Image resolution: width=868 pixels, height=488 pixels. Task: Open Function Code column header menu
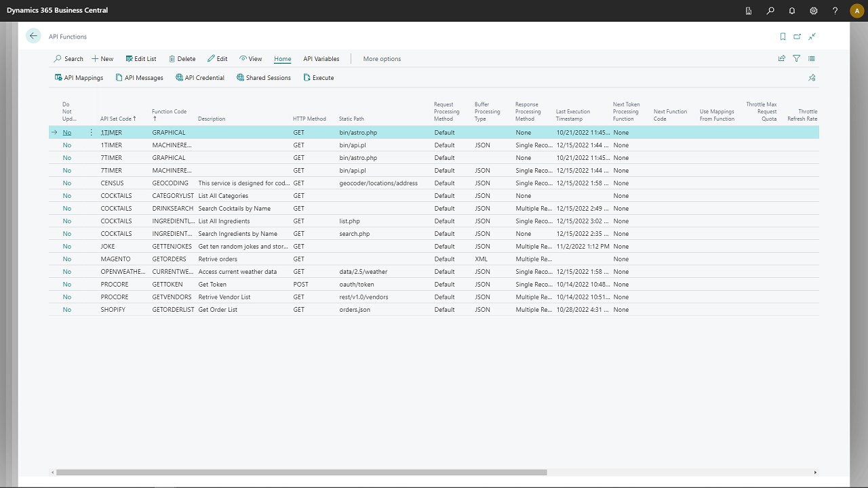click(169, 115)
